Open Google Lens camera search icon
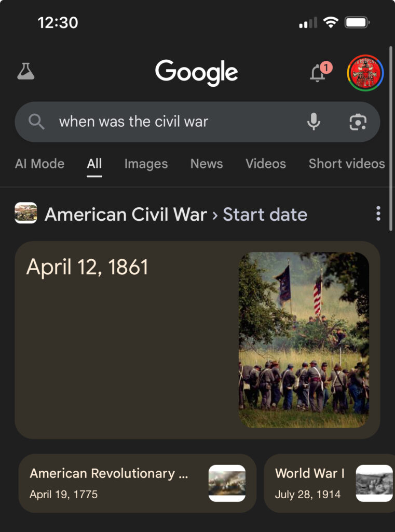 pyautogui.click(x=358, y=122)
